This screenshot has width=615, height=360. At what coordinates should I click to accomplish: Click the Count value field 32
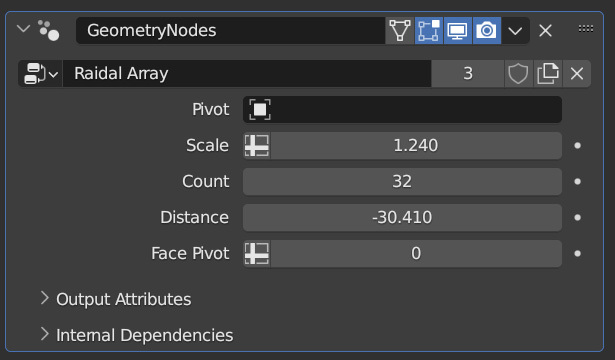pyautogui.click(x=402, y=182)
